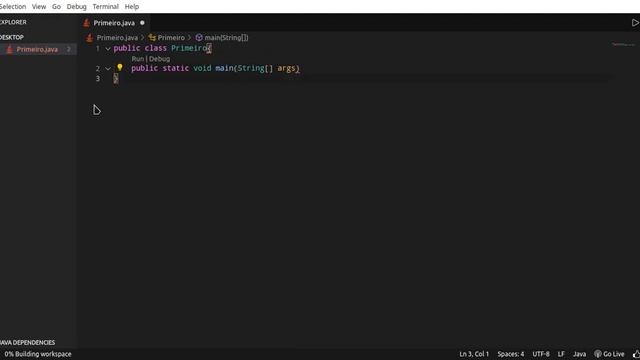The image size is (640, 360).
Task: Click the closing brace on line 3
Action: [x=116, y=78]
